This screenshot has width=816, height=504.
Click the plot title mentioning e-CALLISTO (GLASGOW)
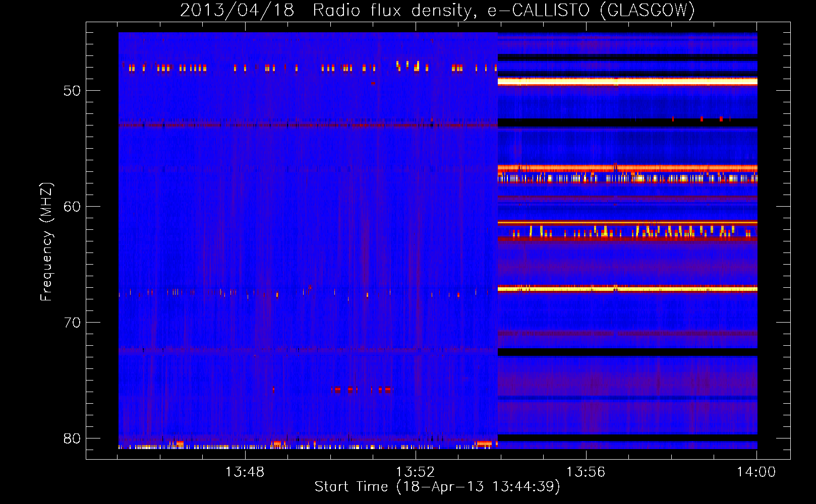(x=437, y=10)
